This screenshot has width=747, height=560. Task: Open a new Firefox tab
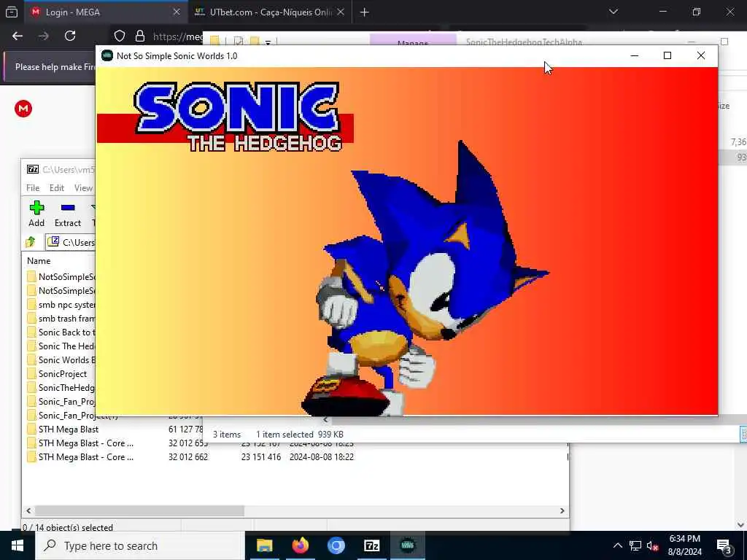[x=365, y=12]
